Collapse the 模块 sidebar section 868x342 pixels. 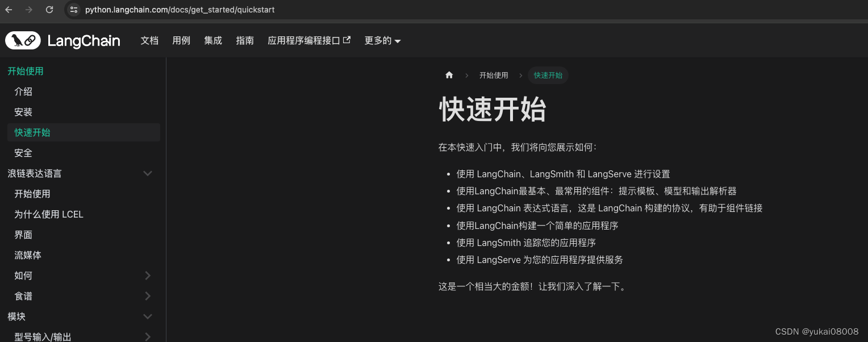[x=148, y=316]
